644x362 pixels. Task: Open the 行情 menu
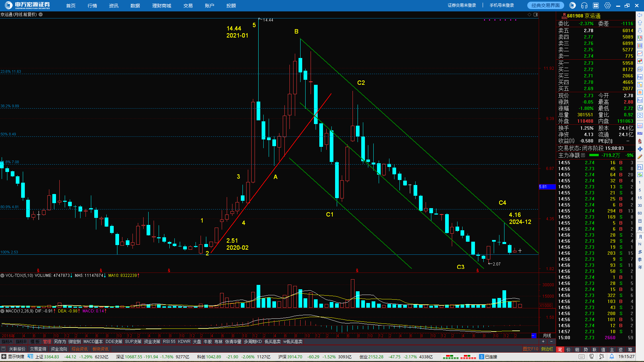(x=92, y=6)
